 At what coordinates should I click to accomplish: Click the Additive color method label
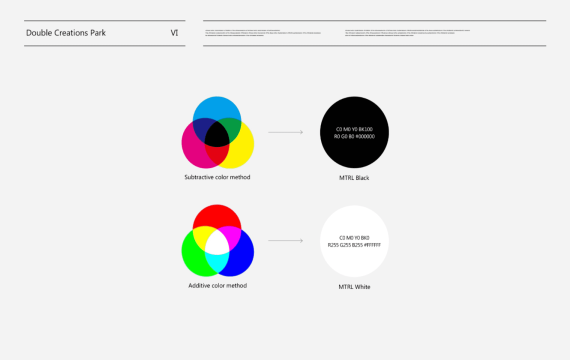click(x=218, y=285)
